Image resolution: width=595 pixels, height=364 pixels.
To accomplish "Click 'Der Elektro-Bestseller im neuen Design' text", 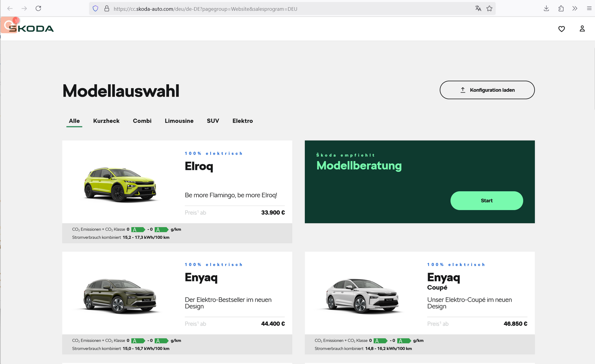I will pyautogui.click(x=228, y=303).
